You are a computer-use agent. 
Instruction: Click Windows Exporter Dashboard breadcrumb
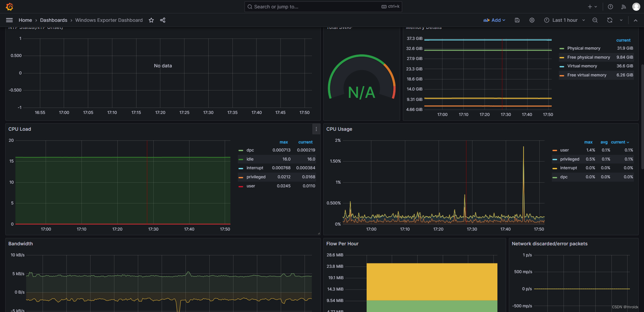(x=109, y=20)
